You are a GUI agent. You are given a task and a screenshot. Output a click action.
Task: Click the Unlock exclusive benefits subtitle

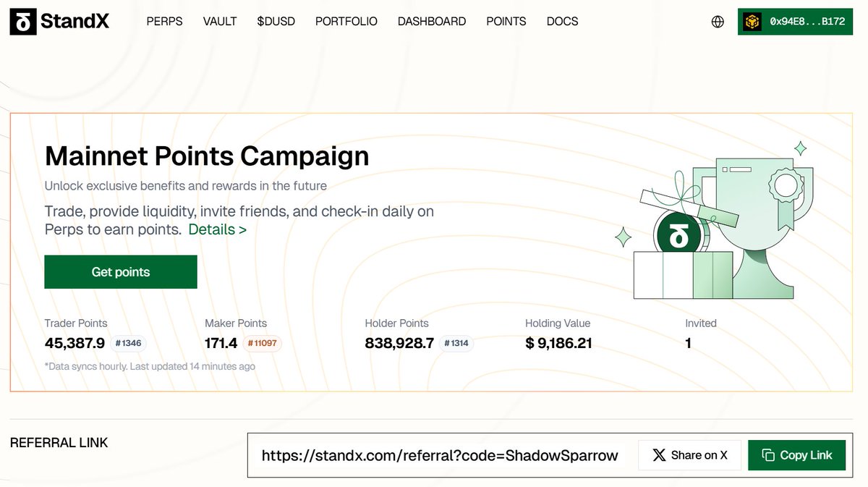point(186,186)
